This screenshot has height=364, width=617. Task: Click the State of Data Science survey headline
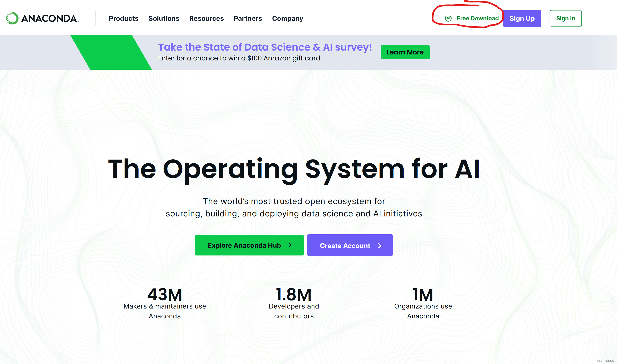265,47
